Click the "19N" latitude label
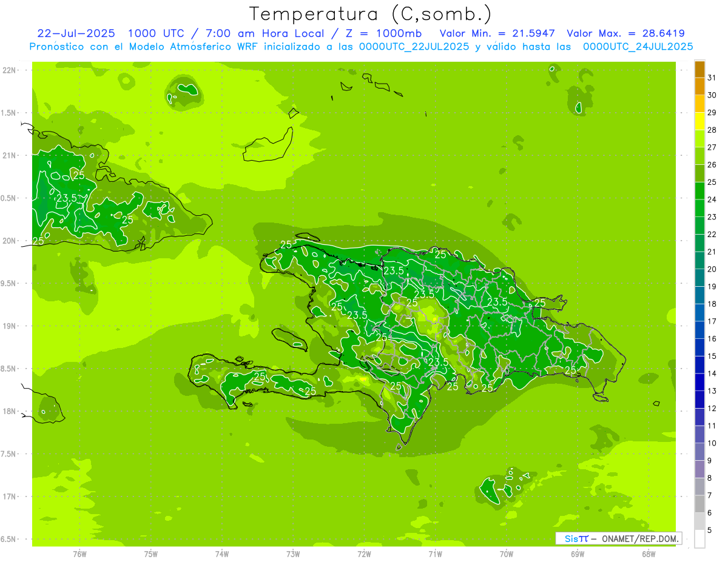This screenshot has height=562, width=728. click(x=10, y=326)
